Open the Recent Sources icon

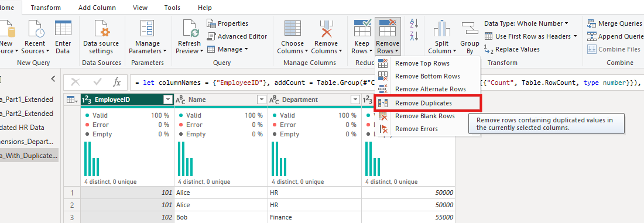(x=35, y=29)
